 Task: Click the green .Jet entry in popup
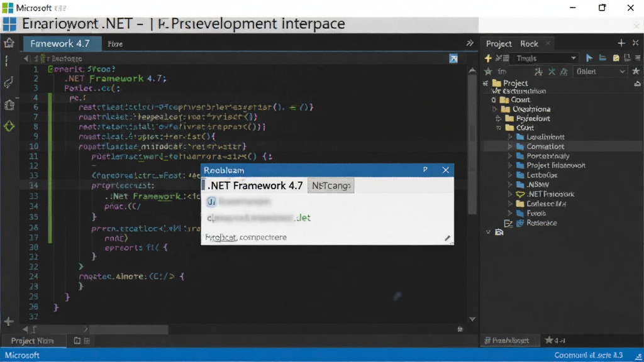[303, 218]
